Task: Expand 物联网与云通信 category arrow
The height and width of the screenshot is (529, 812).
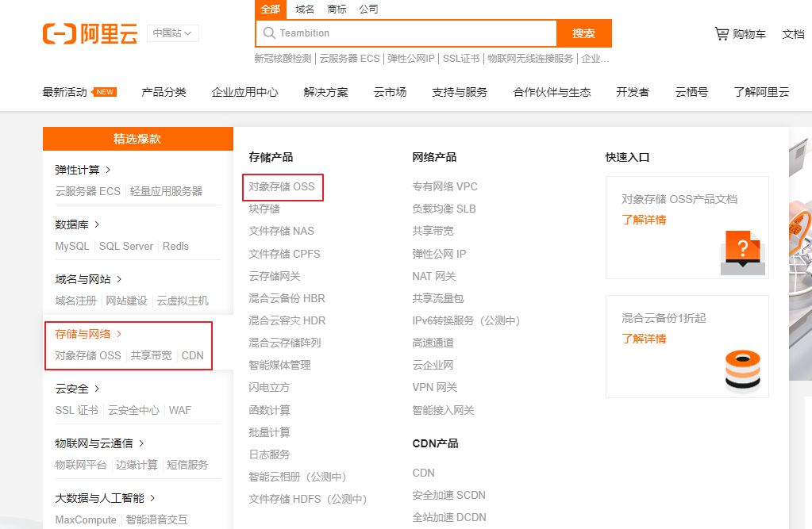Action: point(140,443)
